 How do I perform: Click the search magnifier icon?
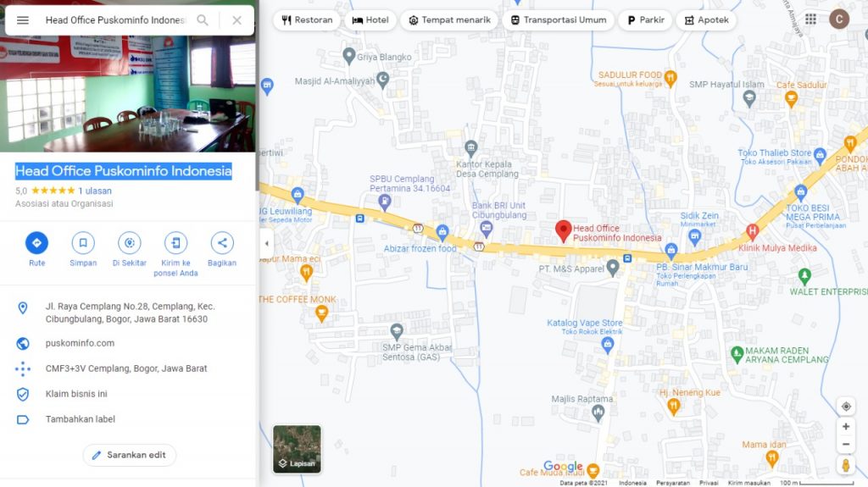[x=203, y=20]
